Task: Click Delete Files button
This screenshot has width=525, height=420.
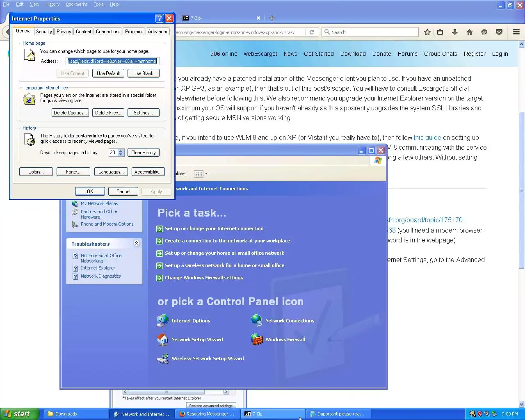Action: coord(108,113)
